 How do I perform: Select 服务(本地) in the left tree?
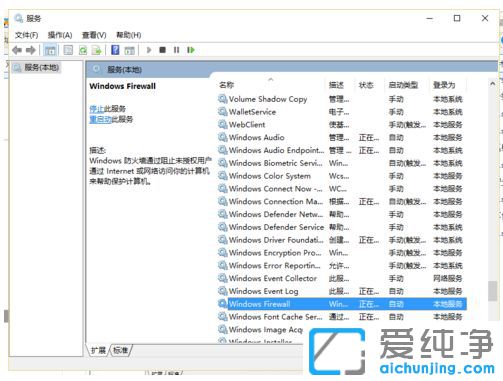point(36,68)
